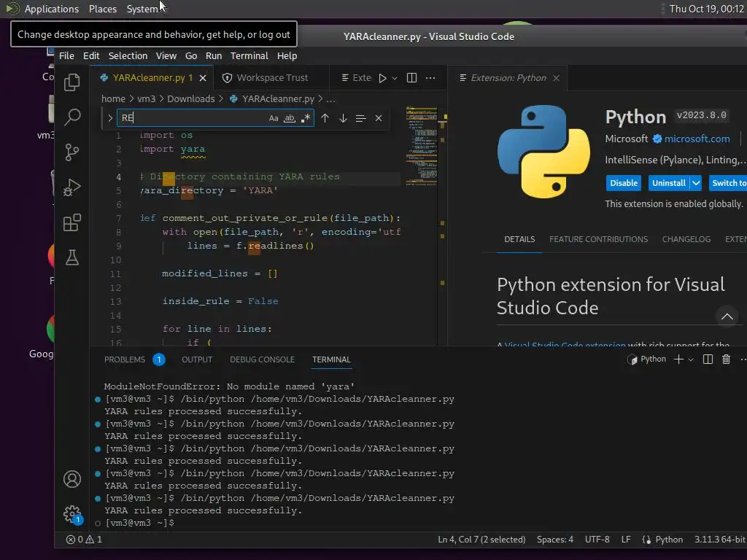Split the terminal panel
Image resolution: width=747 pixels, height=560 pixels.
[x=708, y=359]
